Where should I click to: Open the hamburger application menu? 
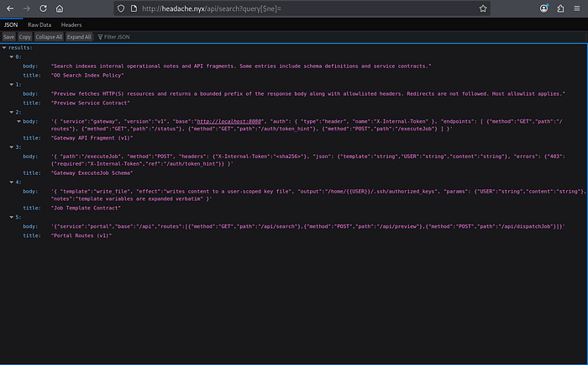pyautogui.click(x=578, y=8)
